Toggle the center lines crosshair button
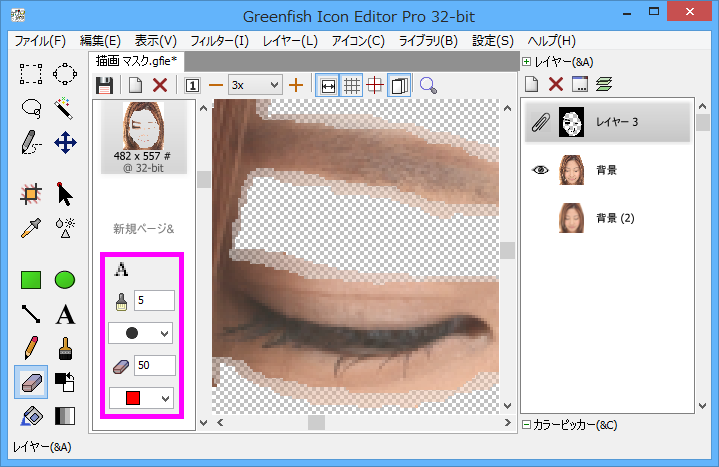719x467 pixels. pos(375,86)
